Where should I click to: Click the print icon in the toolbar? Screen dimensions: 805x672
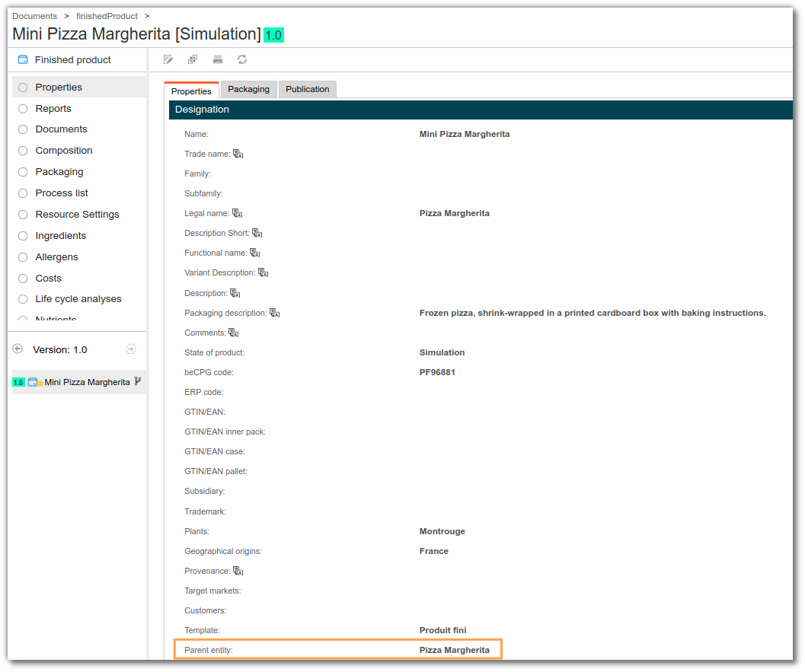[218, 59]
